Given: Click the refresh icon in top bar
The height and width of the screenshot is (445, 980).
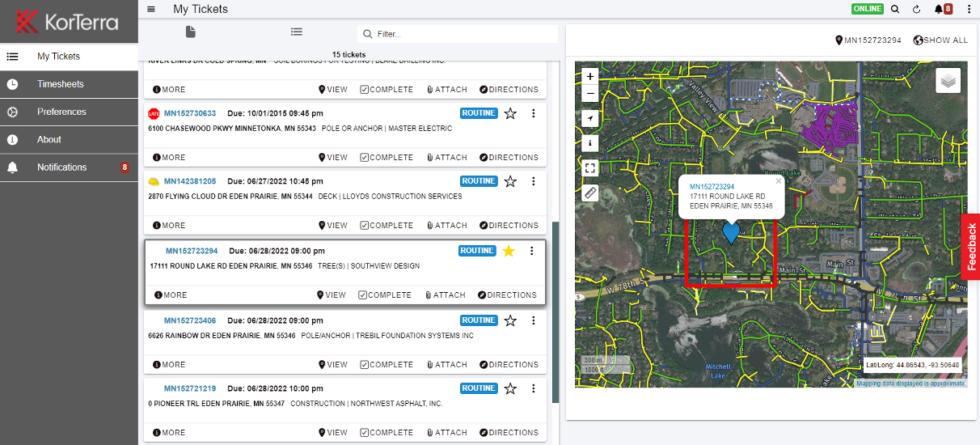Looking at the screenshot, I should (916, 9).
